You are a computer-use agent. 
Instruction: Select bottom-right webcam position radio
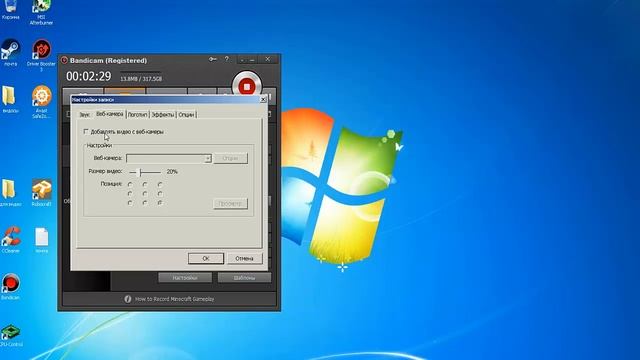pos(160,202)
